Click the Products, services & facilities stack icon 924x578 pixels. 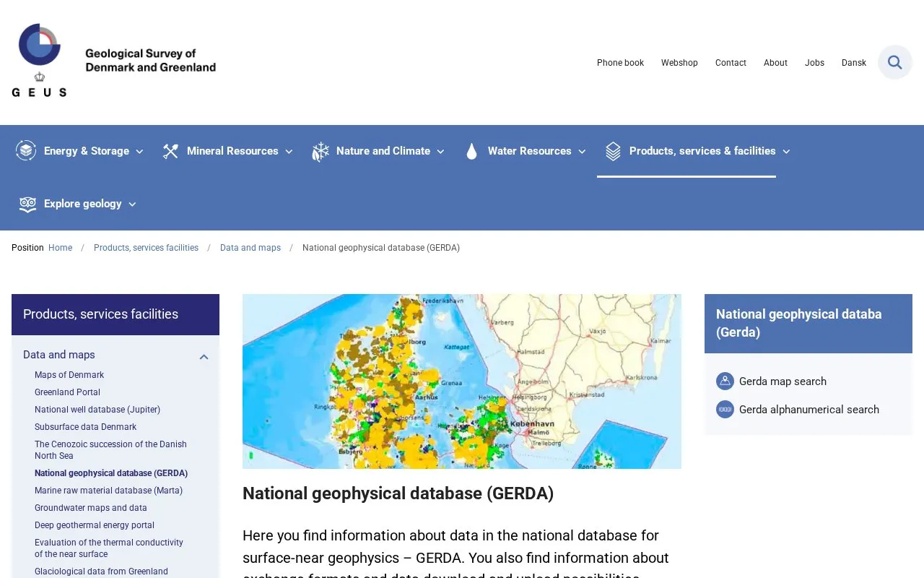613,151
